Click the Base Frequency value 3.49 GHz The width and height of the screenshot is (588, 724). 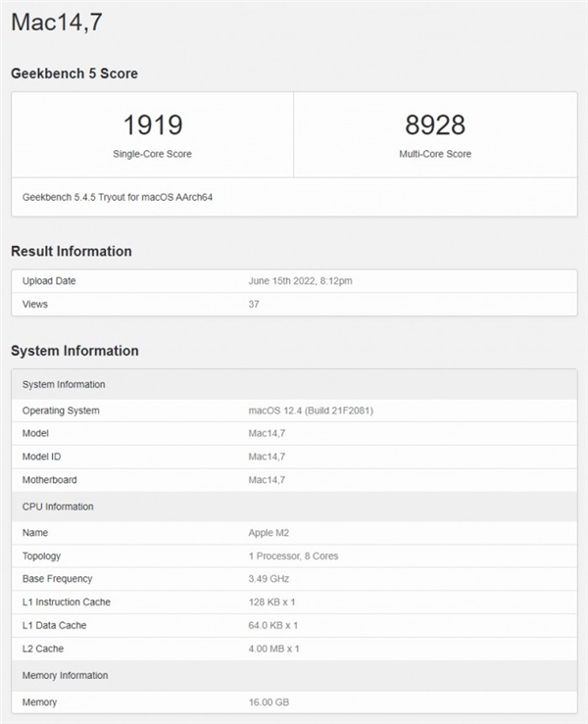[269, 579]
